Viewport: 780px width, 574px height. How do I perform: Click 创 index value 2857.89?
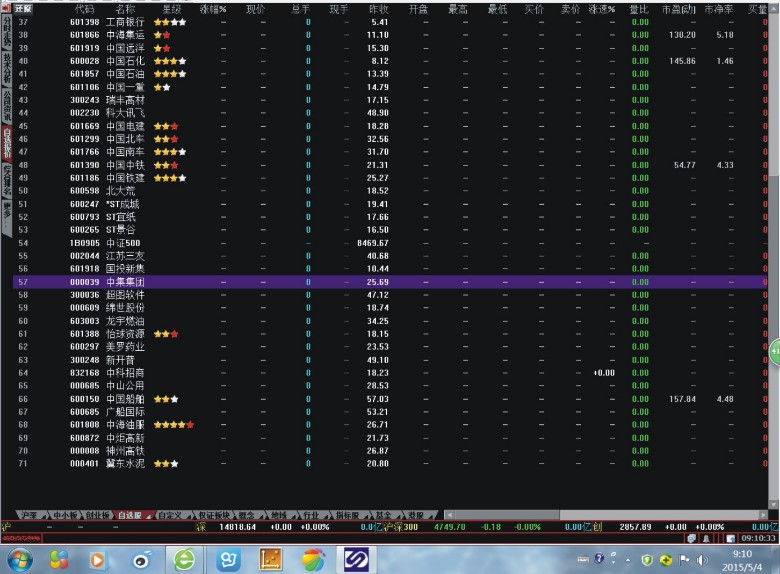tap(635, 527)
